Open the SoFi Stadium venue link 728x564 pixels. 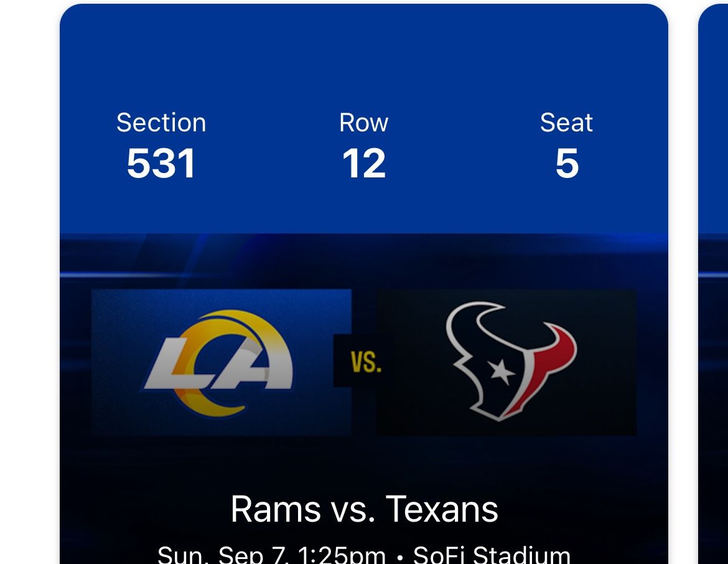492,554
